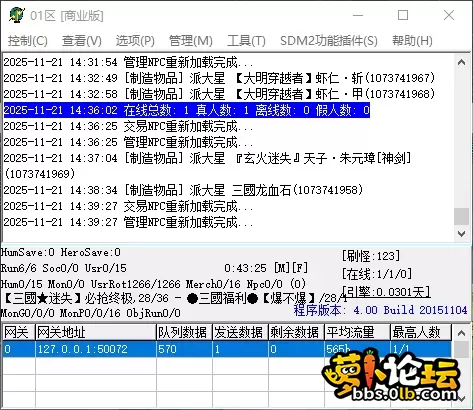Select log line 14:36:25 交易NPC重新加载完成

coord(128,126)
